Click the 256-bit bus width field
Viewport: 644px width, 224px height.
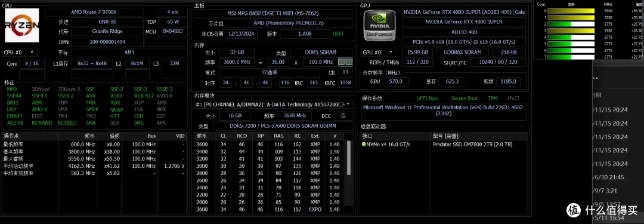pyautogui.click(x=509, y=53)
